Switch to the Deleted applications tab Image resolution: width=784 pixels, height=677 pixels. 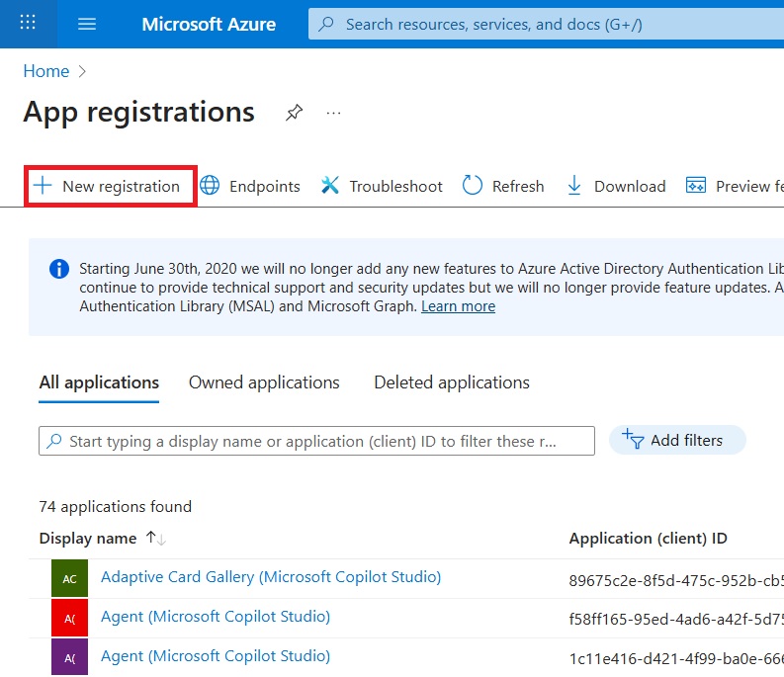(451, 382)
